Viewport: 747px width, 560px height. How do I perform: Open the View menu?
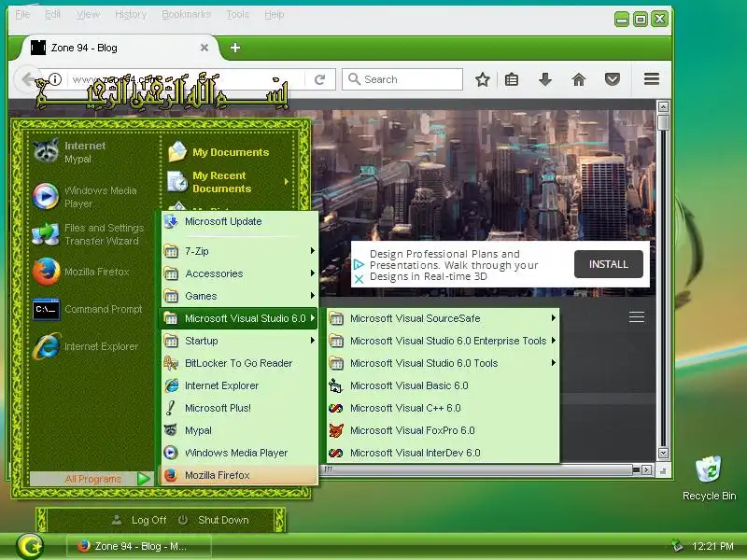pyautogui.click(x=88, y=14)
